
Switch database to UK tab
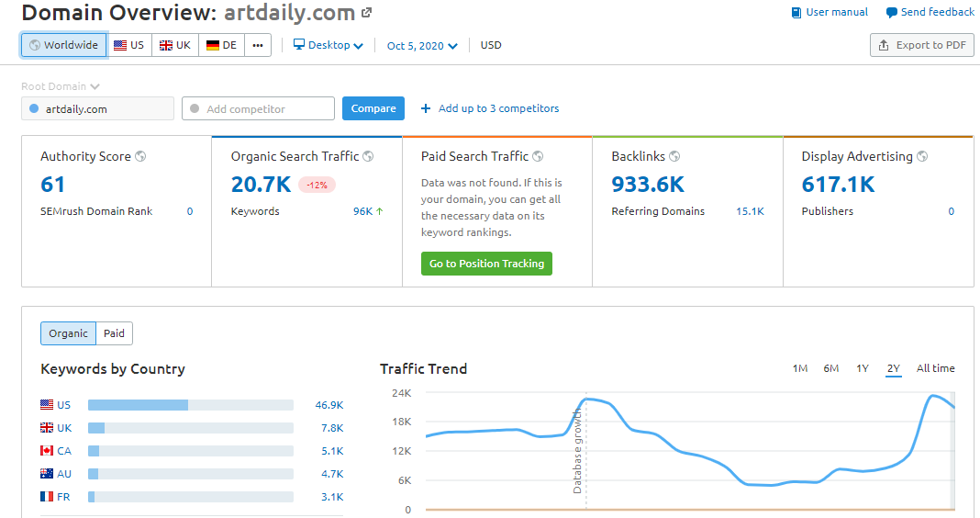click(x=175, y=45)
